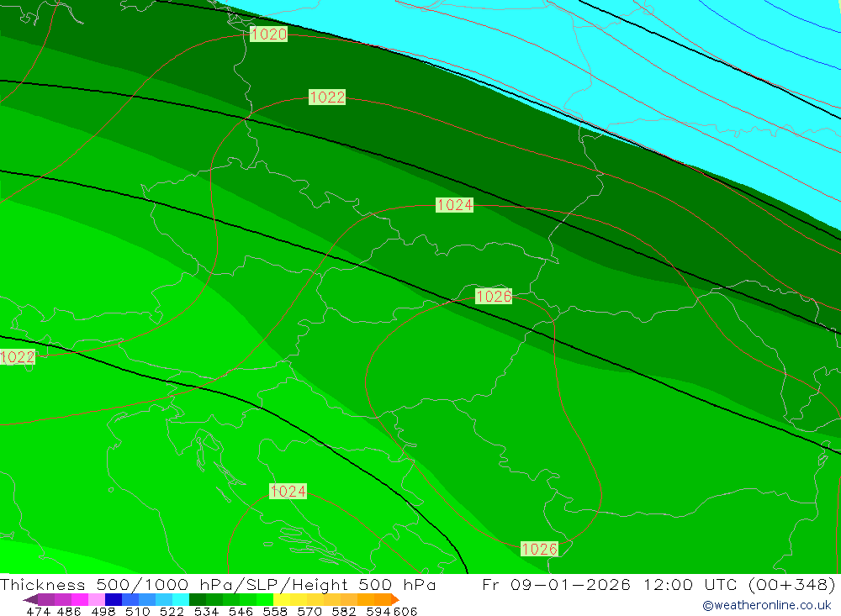Click the left arrow end of color scale
Image resolution: width=841 pixels, height=616 pixels.
click(x=31, y=599)
